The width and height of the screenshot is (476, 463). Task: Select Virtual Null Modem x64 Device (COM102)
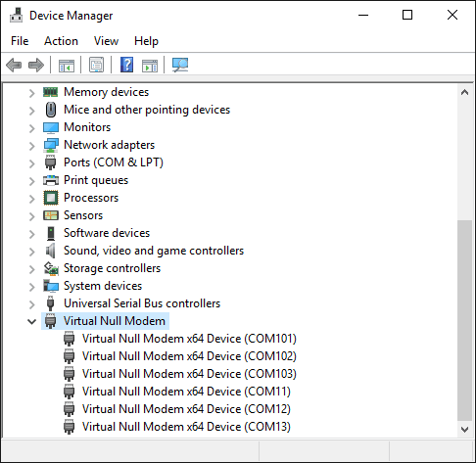click(189, 356)
